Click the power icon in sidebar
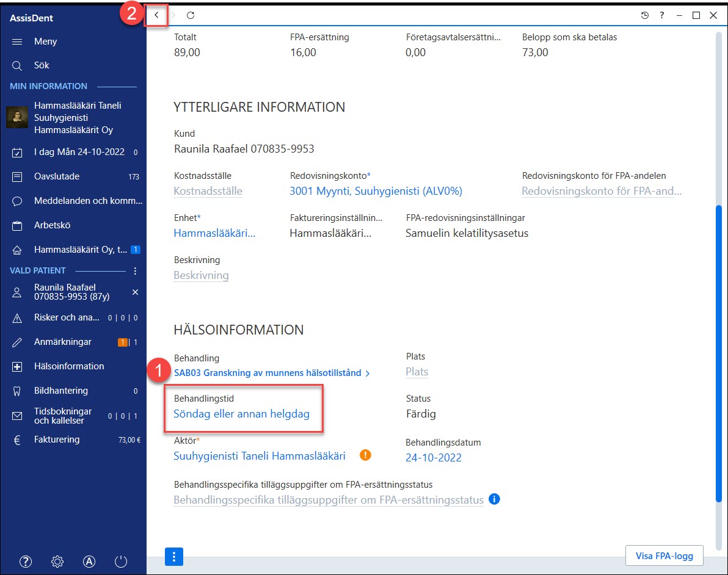728x575 pixels. (121, 562)
